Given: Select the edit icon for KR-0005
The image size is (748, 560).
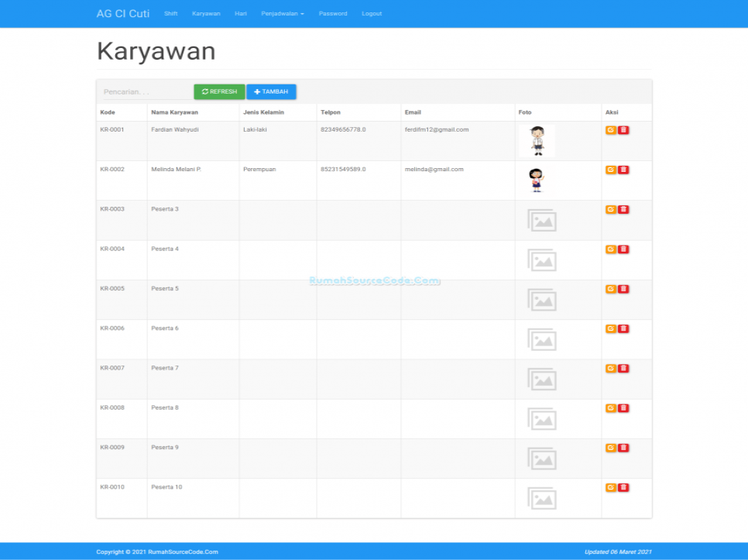Looking at the screenshot, I should click(x=609, y=288).
